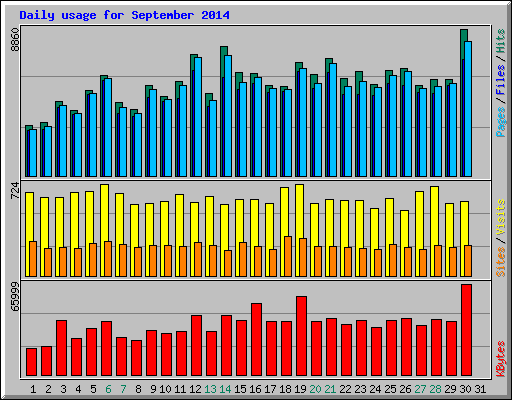Click the day 30 red KBytes bar
Viewport: 512px width, 400px height.
point(466,330)
